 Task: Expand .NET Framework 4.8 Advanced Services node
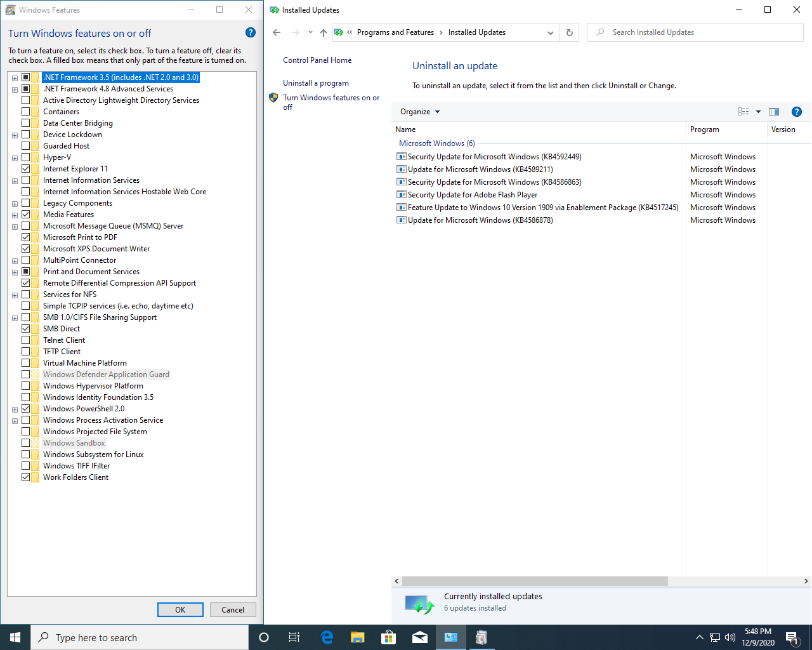coord(15,90)
